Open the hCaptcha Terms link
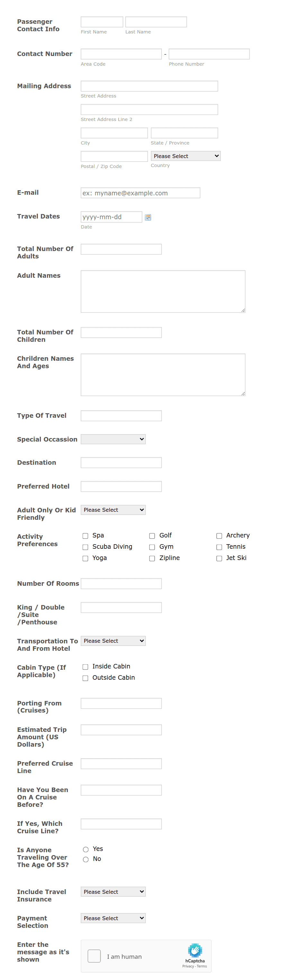Viewport: 299px width, 980px height. click(202, 966)
